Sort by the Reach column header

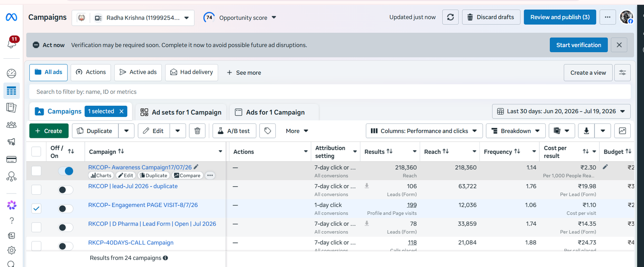(x=436, y=152)
